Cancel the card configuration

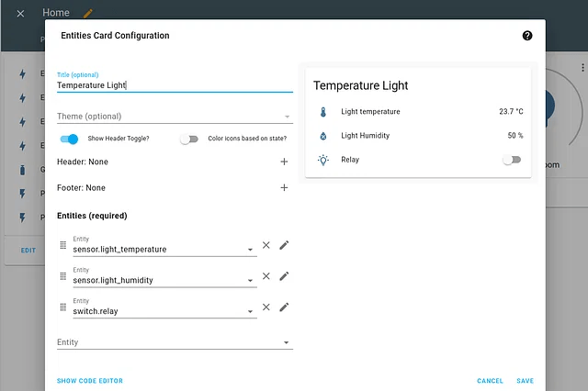tap(490, 381)
